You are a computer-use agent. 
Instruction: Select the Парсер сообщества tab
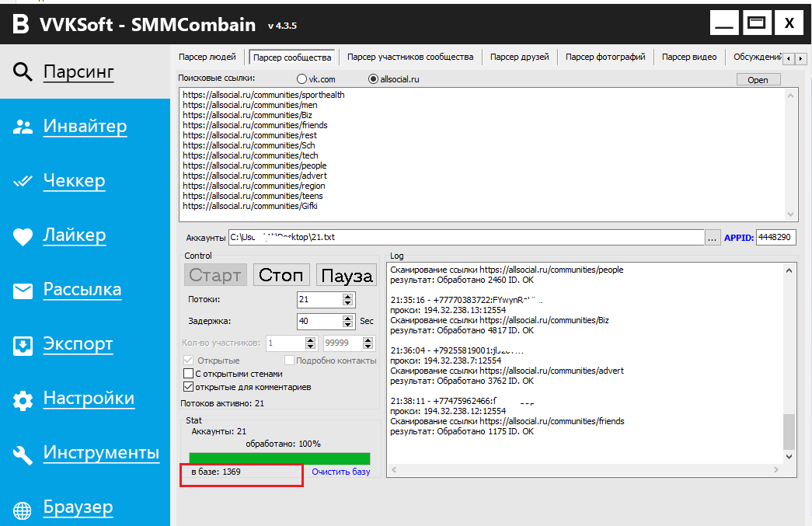point(292,57)
